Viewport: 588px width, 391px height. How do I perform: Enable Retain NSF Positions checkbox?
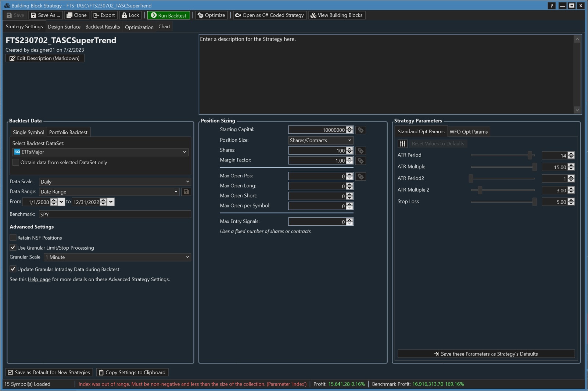[13, 238]
